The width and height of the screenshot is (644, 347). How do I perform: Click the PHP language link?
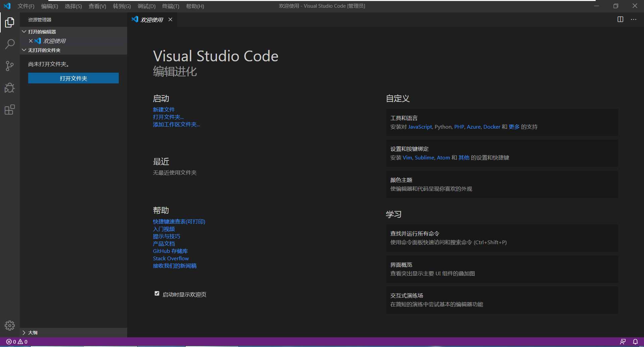459,127
